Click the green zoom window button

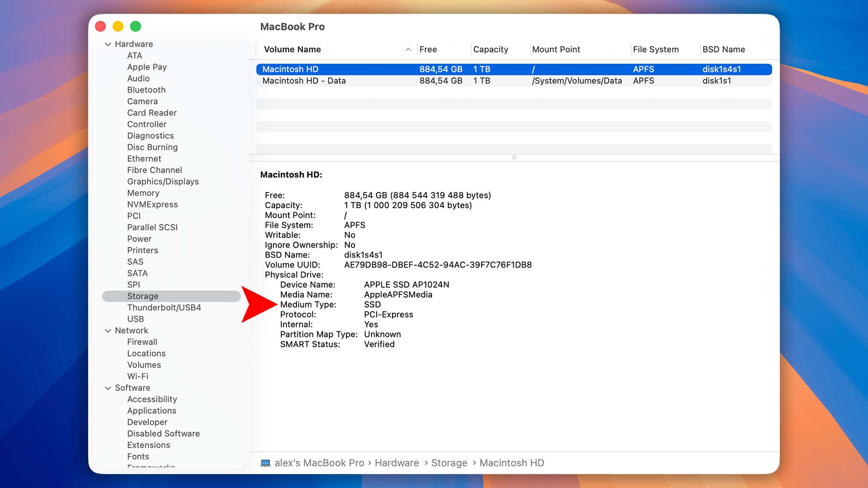135,26
